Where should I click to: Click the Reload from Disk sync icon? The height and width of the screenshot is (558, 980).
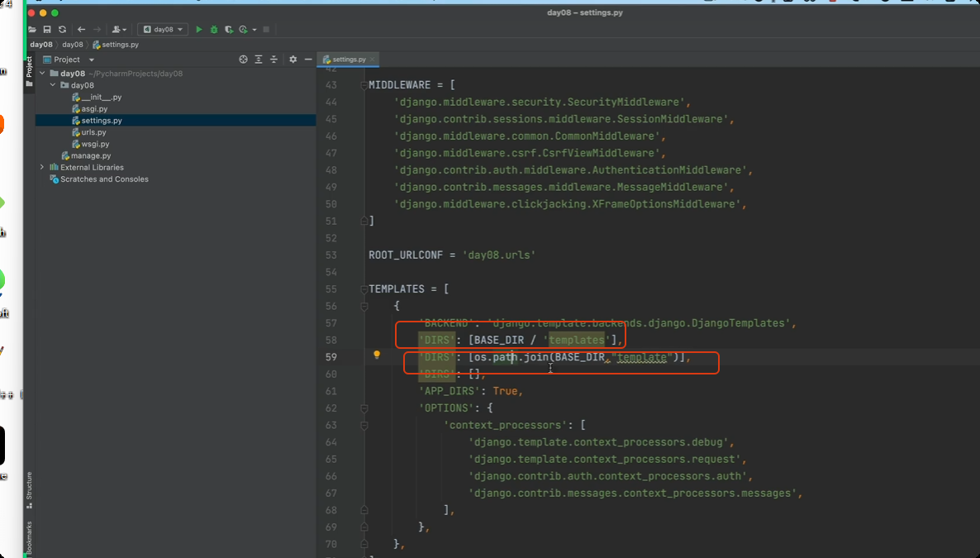62,30
